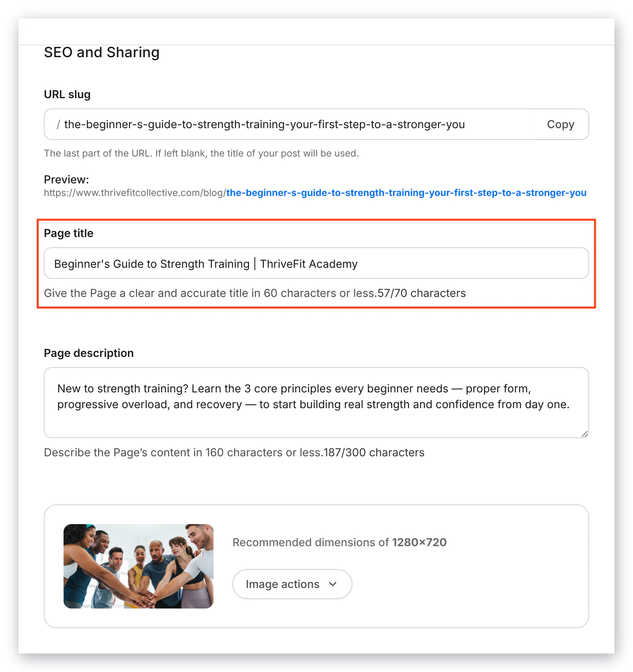This screenshot has width=633, height=672.
Task: Select the 'SEO and Sharing' heading
Action: (x=102, y=52)
